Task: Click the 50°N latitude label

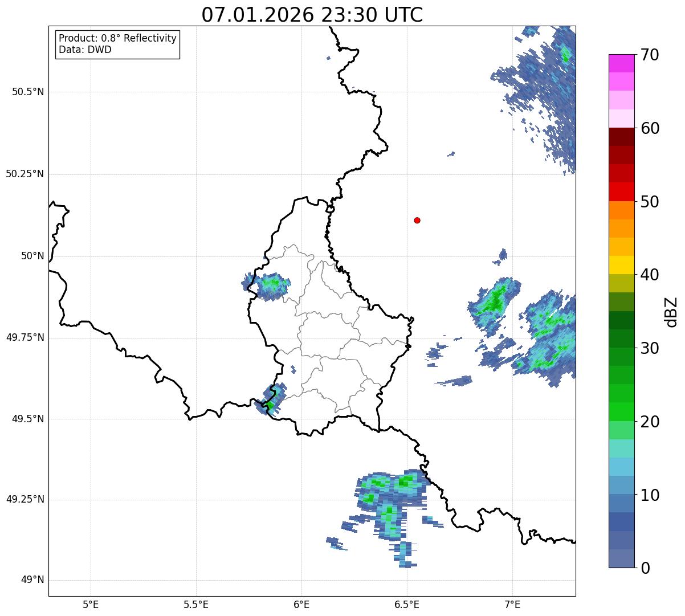Action: (x=32, y=256)
